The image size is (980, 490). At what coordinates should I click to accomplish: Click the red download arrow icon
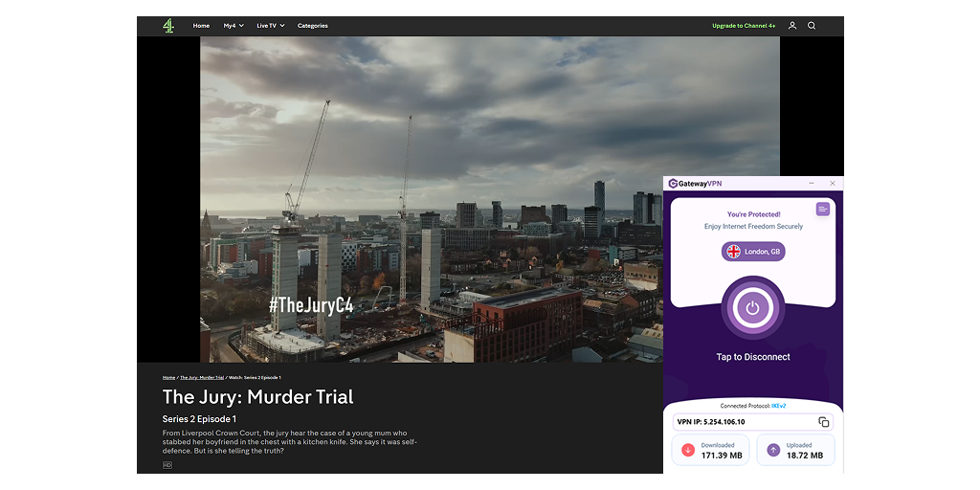(x=688, y=450)
